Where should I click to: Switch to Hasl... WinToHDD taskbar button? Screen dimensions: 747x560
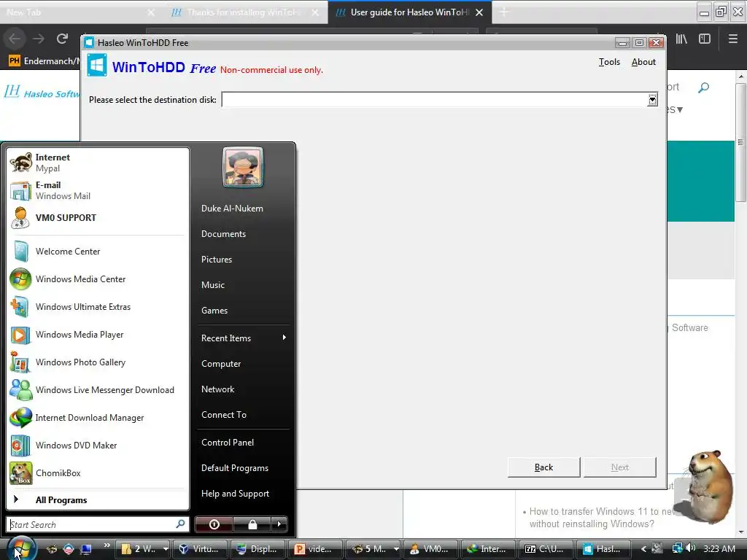point(603,548)
